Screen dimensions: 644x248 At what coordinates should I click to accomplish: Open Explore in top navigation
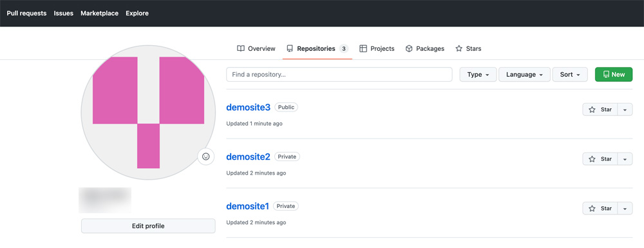[137, 13]
